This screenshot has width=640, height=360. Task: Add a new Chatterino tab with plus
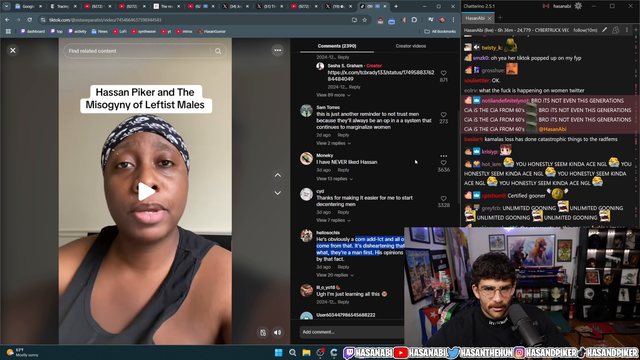(x=500, y=18)
